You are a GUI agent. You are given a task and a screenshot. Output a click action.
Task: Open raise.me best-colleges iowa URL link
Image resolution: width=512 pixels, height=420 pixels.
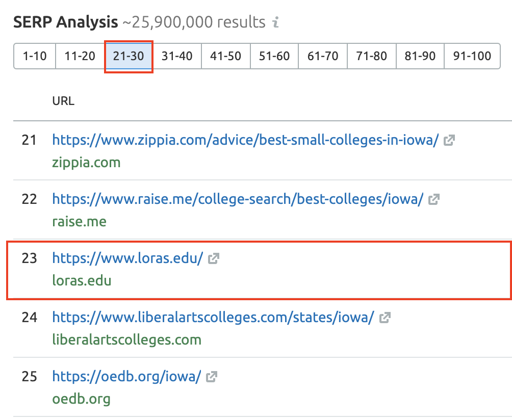pyautogui.click(x=238, y=199)
